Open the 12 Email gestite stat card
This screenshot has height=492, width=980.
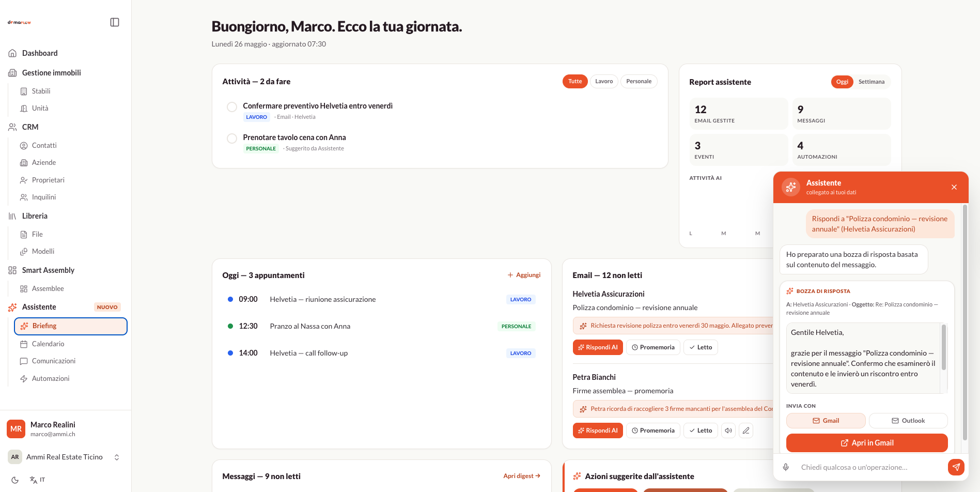(738, 114)
